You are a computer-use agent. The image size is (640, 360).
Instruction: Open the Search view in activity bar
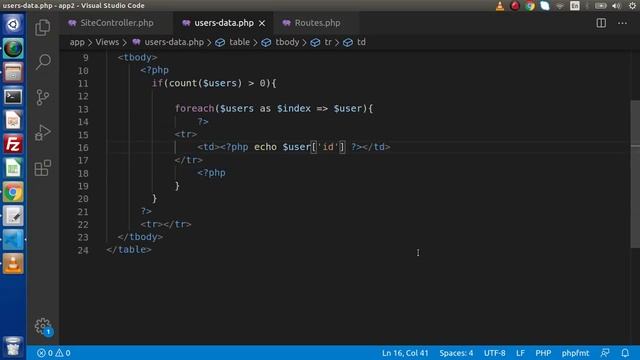42,62
